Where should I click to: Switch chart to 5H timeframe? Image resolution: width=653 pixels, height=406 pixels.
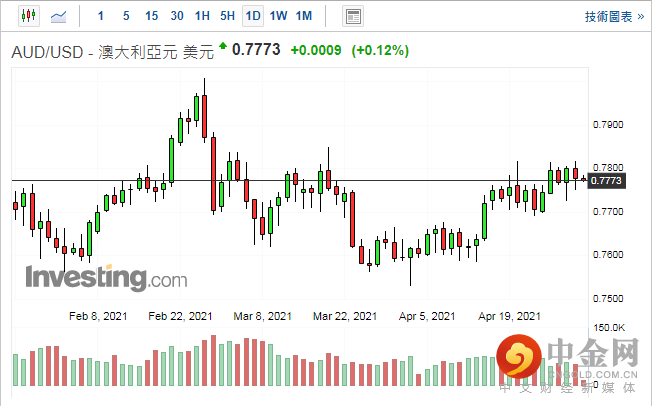228,16
